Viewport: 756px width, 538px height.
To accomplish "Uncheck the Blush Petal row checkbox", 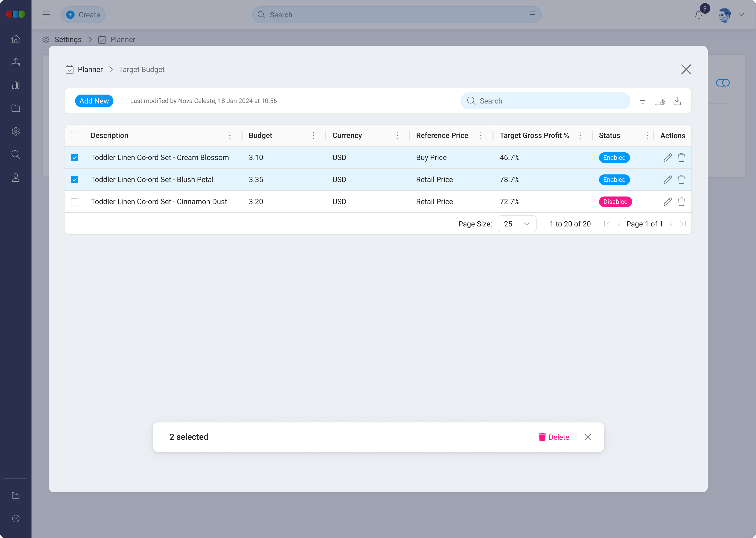I will tap(75, 179).
